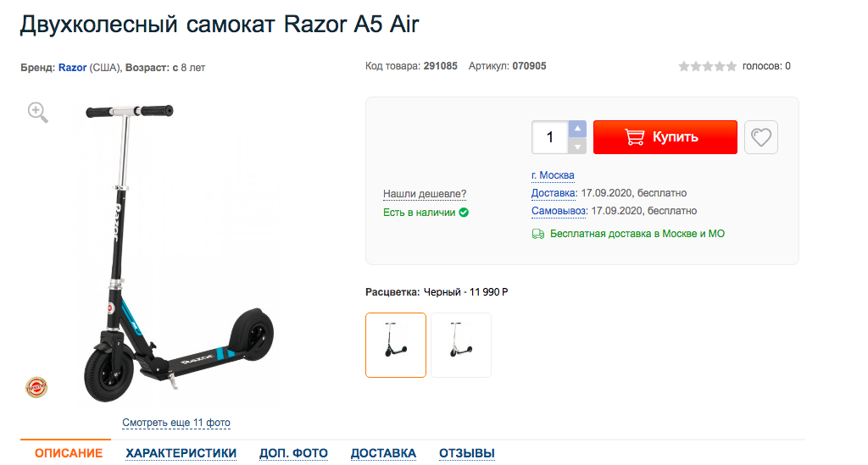
Task: Select the black scooter color thumbnail
Action: [396, 345]
